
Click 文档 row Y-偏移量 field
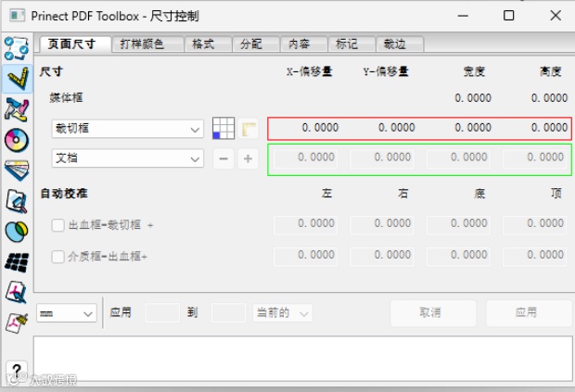382,158
